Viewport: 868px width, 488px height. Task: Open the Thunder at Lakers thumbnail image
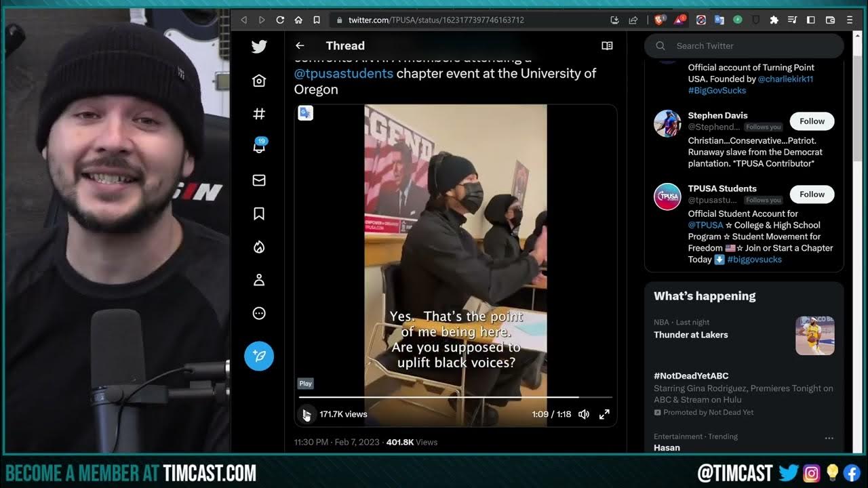point(814,335)
